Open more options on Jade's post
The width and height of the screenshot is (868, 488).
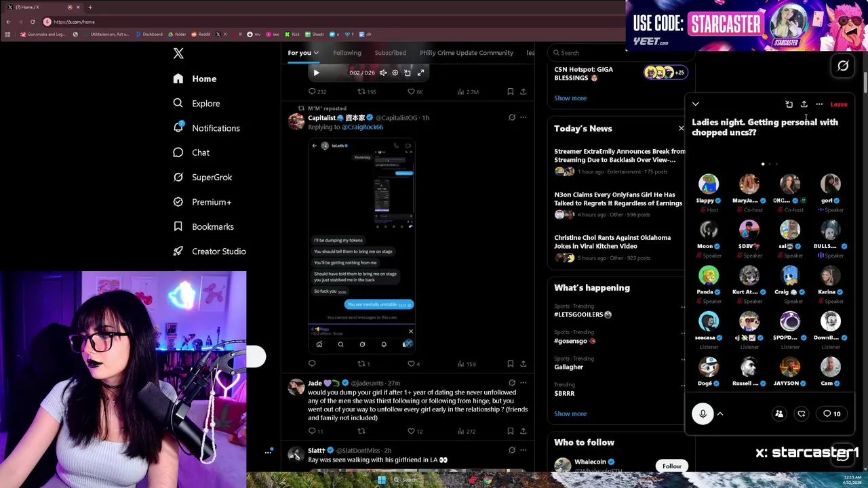point(524,383)
